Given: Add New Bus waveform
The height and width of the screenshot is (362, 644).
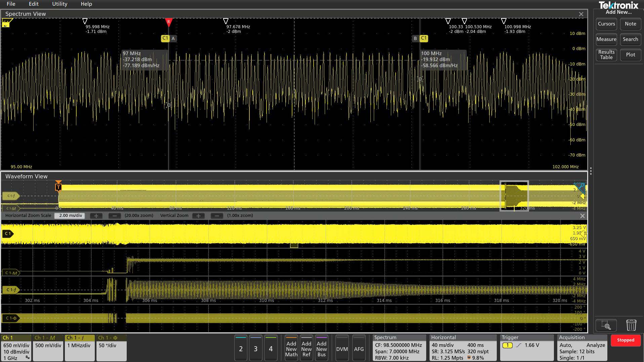Looking at the screenshot, I should click(x=321, y=348).
